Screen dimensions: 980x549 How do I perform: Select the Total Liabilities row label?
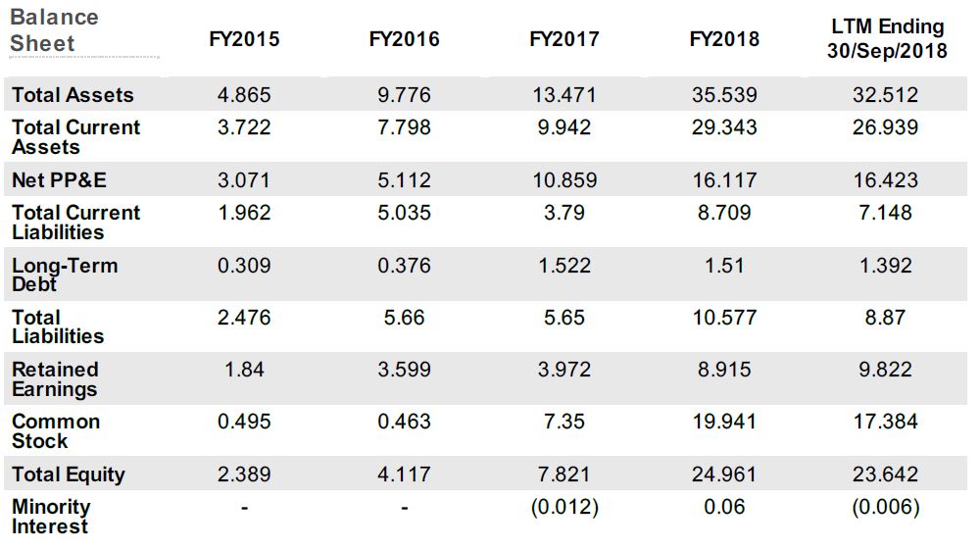pyautogui.click(x=58, y=326)
